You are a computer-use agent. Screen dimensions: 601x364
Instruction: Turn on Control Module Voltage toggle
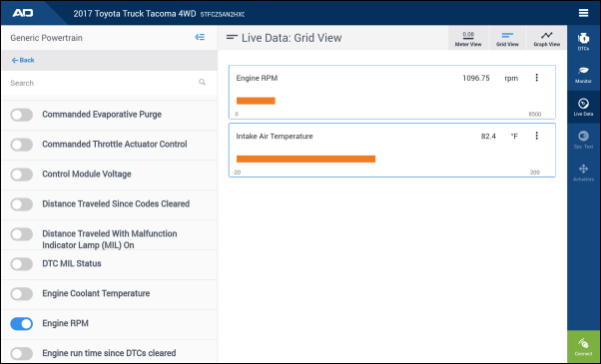coord(22,175)
